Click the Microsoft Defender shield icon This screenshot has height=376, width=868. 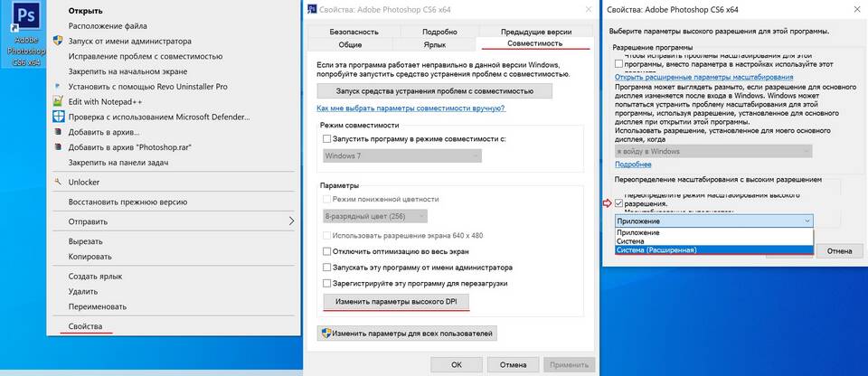click(58, 117)
